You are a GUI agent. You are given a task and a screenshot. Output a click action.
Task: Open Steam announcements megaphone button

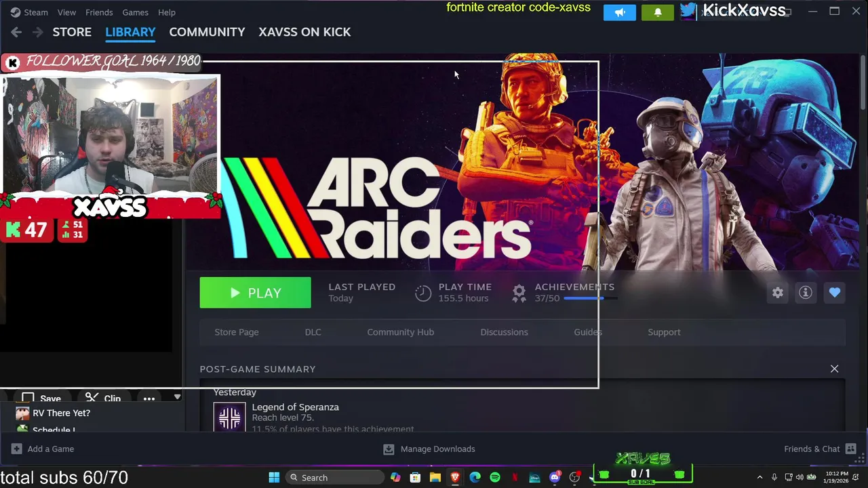coord(620,12)
